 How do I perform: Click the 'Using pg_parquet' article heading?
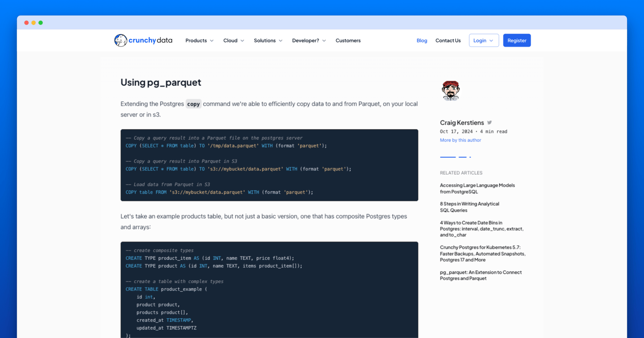[x=161, y=82]
